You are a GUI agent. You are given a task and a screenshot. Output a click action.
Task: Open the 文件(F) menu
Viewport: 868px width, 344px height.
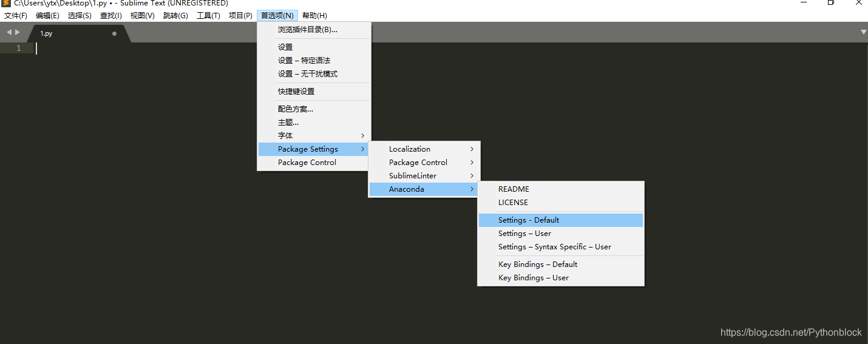point(16,15)
